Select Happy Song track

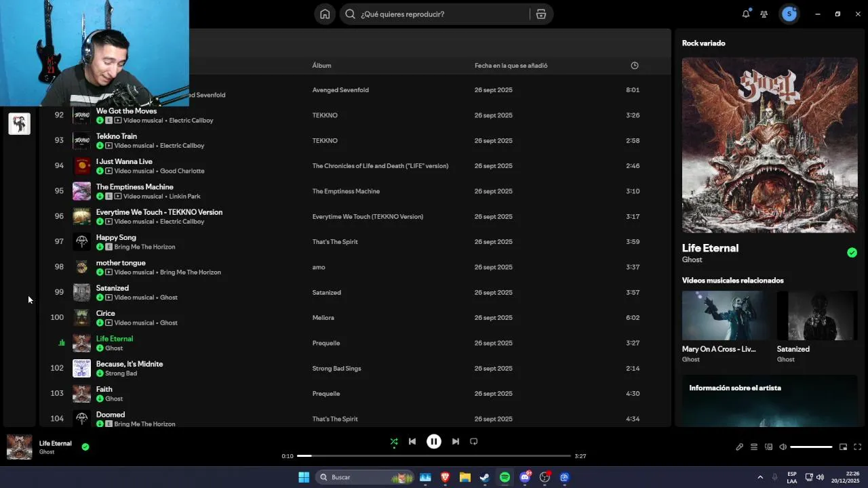click(116, 238)
